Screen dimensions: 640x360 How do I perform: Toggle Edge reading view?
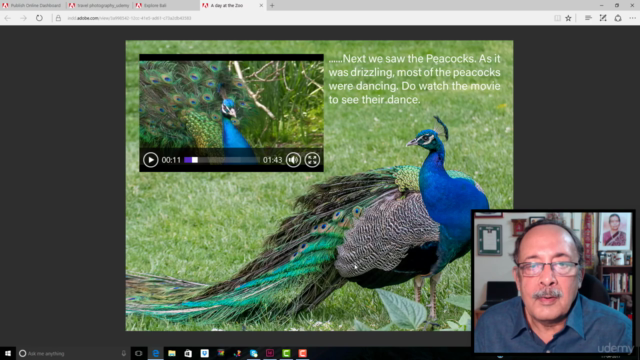point(557,18)
